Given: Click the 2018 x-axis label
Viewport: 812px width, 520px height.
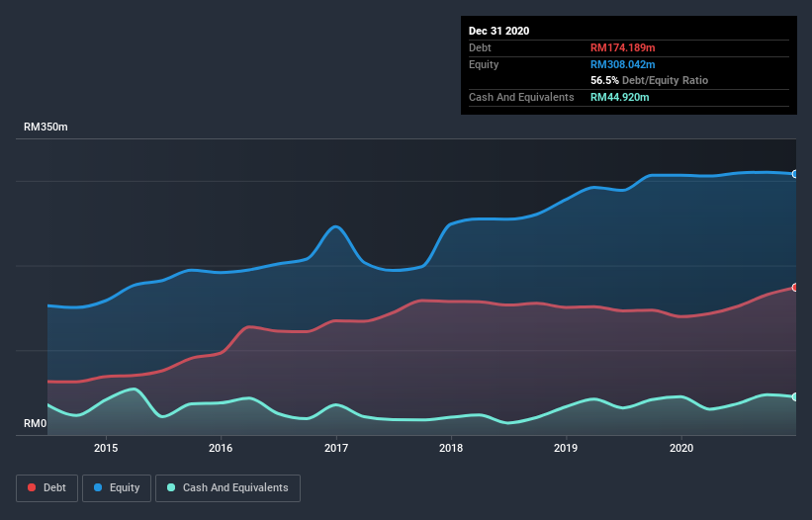Looking at the screenshot, I should point(451,448).
